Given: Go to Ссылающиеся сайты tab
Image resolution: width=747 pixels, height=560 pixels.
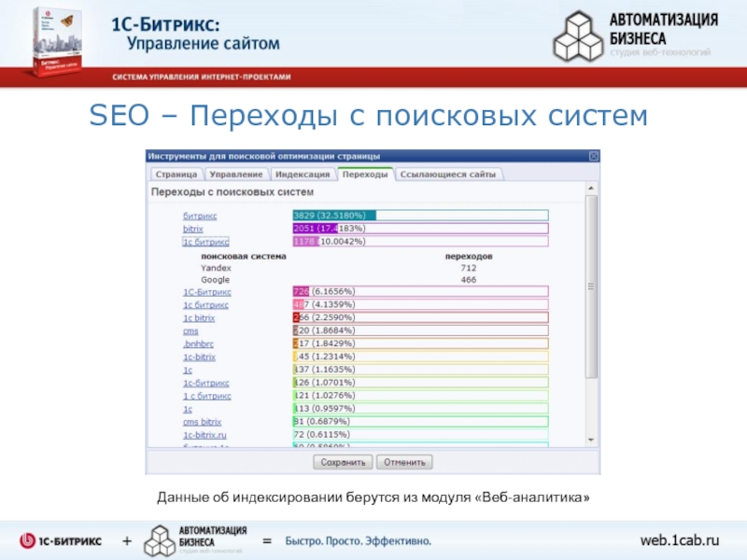Looking at the screenshot, I should [448, 175].
